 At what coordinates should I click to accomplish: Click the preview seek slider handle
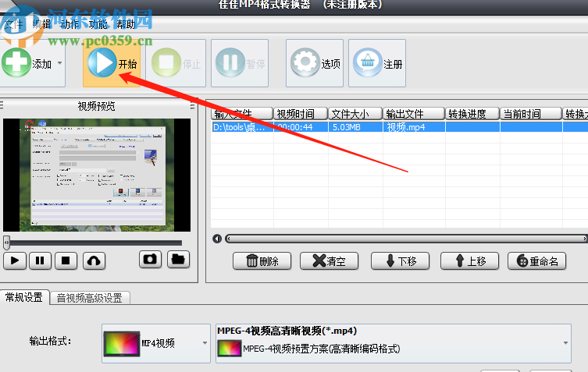coord(6,243)
